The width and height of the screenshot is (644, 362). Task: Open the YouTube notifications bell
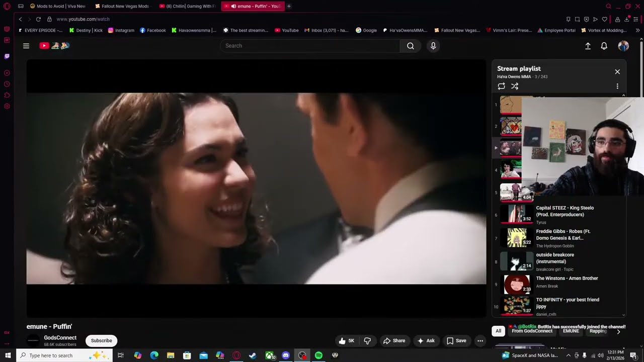604,46
